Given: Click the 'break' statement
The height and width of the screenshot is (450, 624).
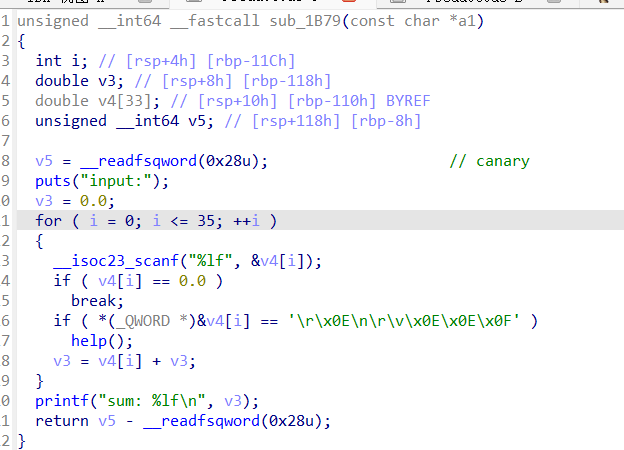Looking at the screenshot, I should tap(95, 301).
